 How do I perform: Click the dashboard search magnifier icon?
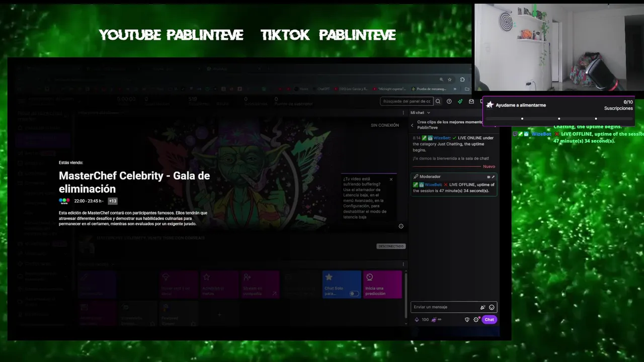tap(438, 101)
